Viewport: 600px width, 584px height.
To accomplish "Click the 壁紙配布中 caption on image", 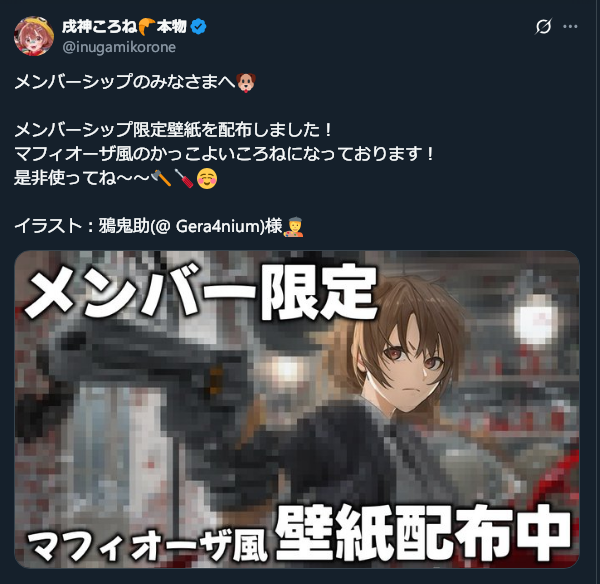I will tap(423, 534).
